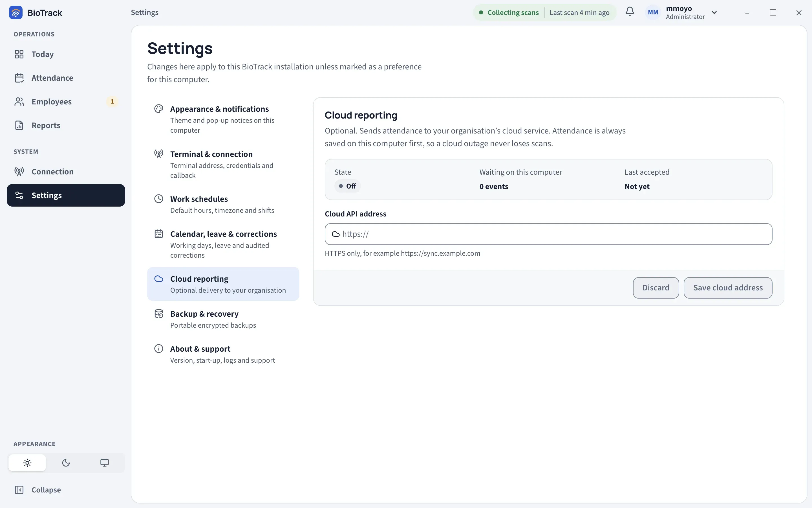Click the 'Last accepted' label
812x508 pixels.
pos(646,172)
